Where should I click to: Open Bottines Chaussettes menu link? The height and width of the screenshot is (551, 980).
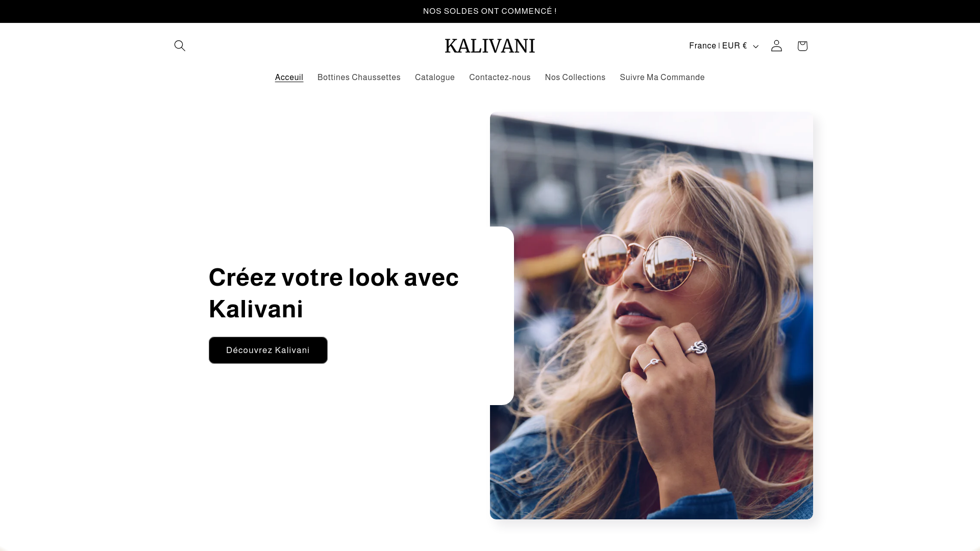[359, 78]
